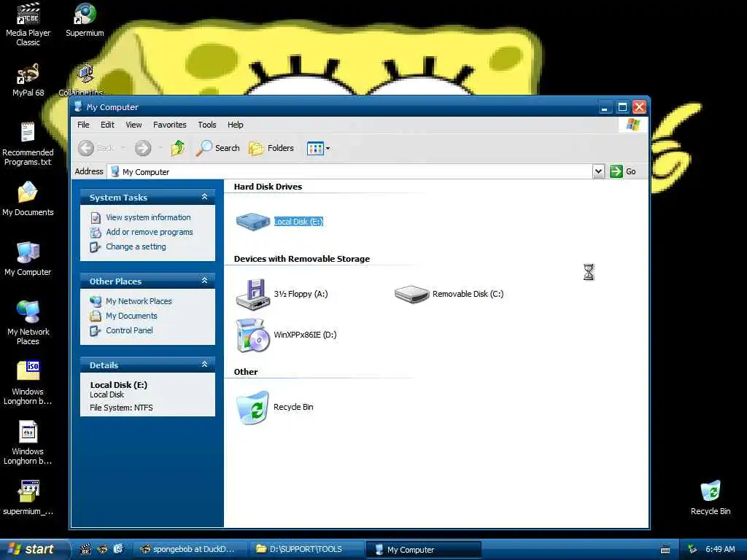Select the 3½ Floppy (A:) drive
This screenshot has height=560, width=747.
point(253,295)
